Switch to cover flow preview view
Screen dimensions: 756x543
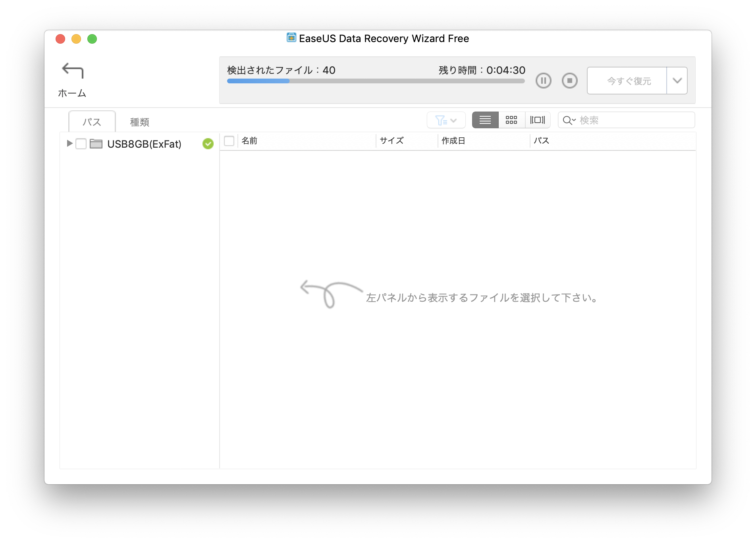click(x=538, y=120)
